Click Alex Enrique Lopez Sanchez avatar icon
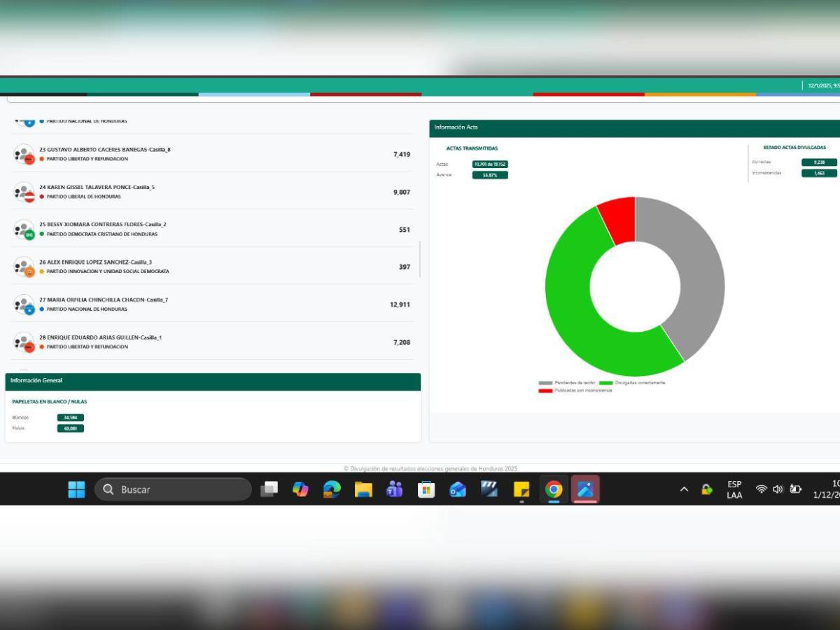840x630 pixels. point(24,267)
